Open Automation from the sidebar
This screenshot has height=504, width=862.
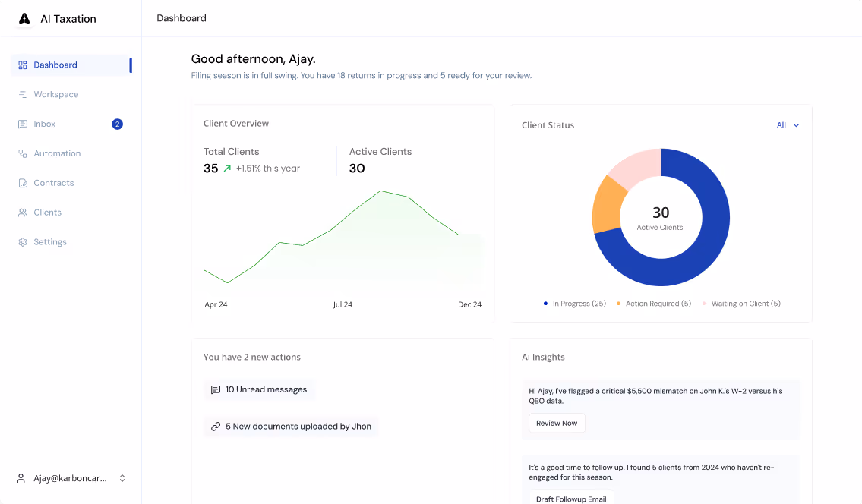tap(21, 153)
